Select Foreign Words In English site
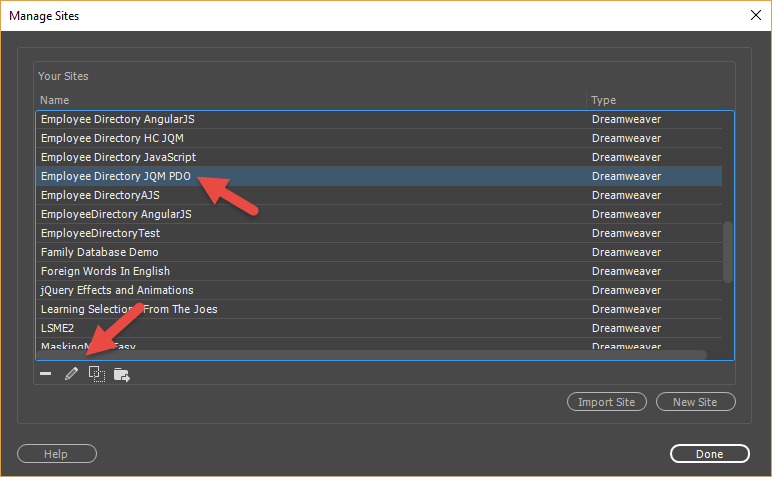This screenshot has height=477, width=772. tap(105, 271)
